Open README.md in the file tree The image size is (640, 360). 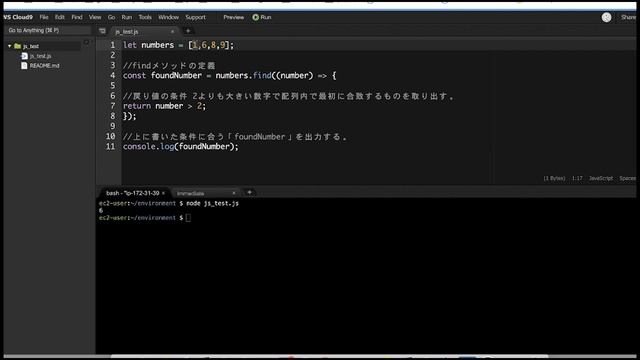(x=44, y=65)
